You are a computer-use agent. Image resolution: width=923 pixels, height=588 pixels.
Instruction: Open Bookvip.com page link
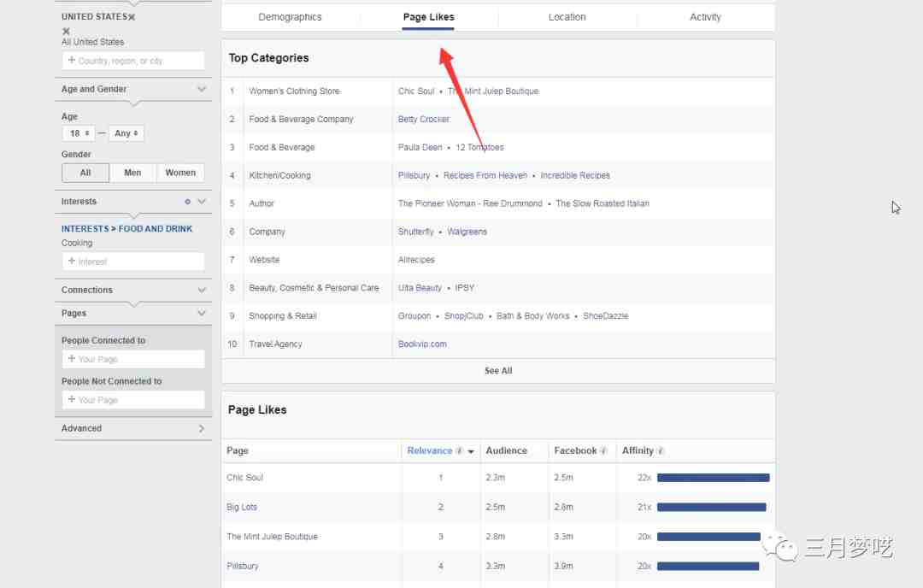coord(422,344)
